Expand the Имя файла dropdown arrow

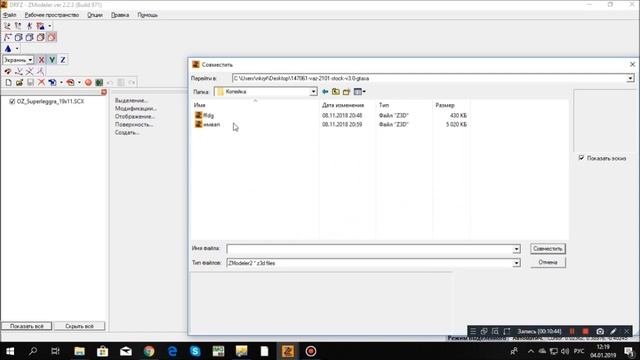pos(516,249)
